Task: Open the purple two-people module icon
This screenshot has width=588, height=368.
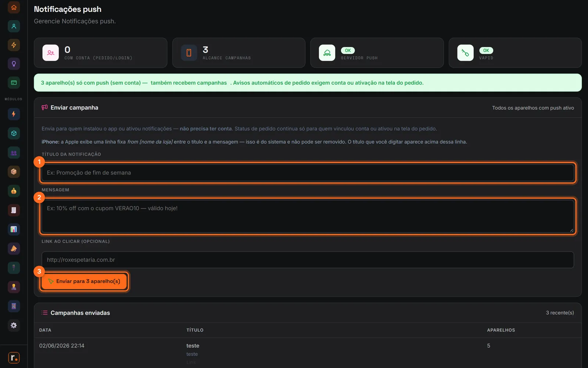Action: click(14, 152)
